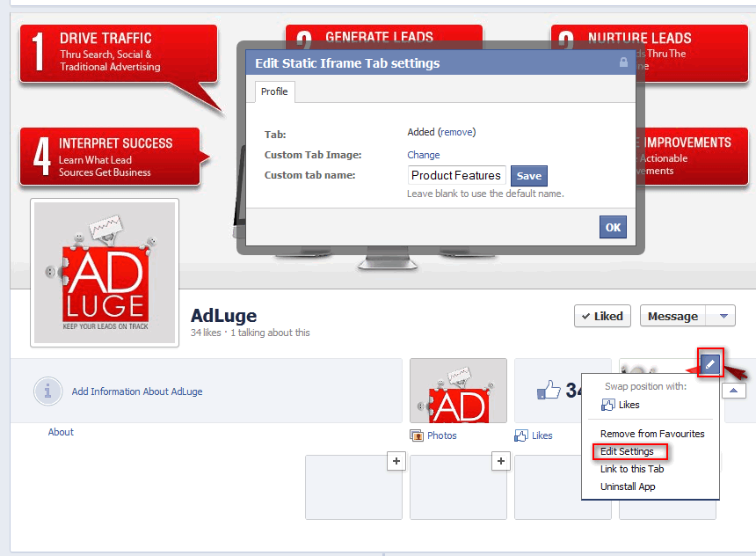
Task: Open the Likes link below the tile
Action: pos(542,435)
